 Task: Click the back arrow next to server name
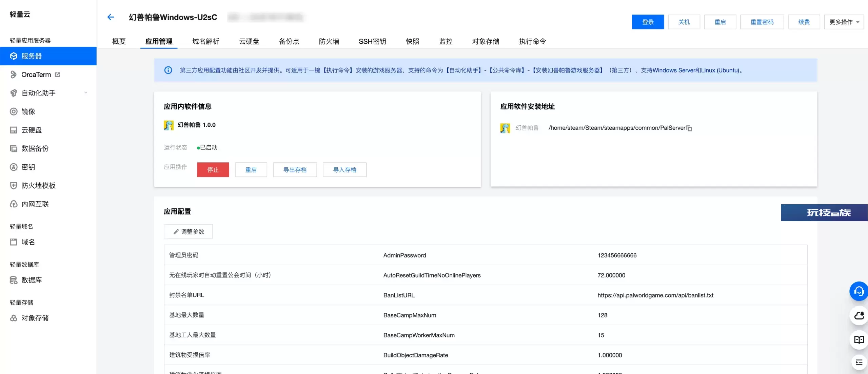(x=111, y=17)
